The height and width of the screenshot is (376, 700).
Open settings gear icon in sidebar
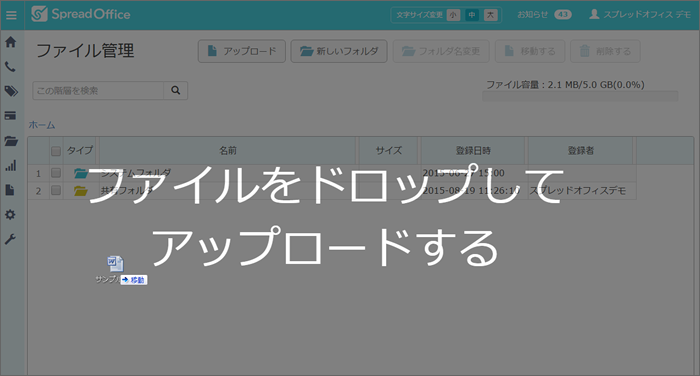pos(10,215)
